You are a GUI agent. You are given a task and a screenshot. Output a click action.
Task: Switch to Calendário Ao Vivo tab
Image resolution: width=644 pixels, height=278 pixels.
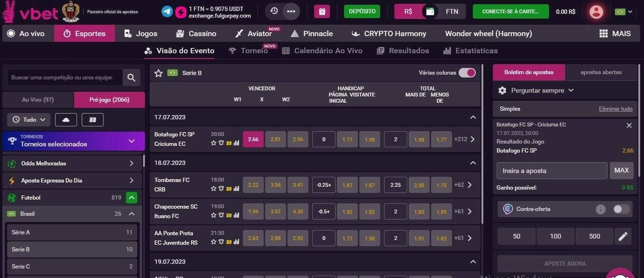coord(322,50)
